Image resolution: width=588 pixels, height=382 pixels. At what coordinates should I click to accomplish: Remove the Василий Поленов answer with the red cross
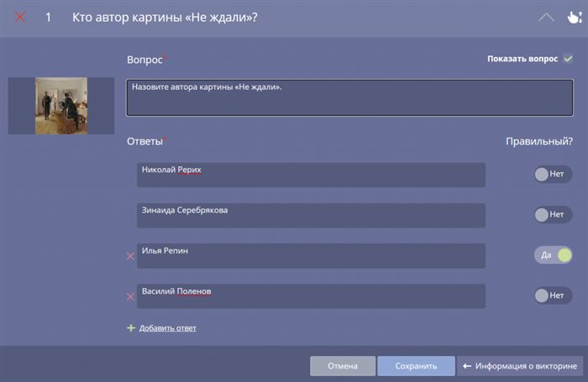[130, 297]
